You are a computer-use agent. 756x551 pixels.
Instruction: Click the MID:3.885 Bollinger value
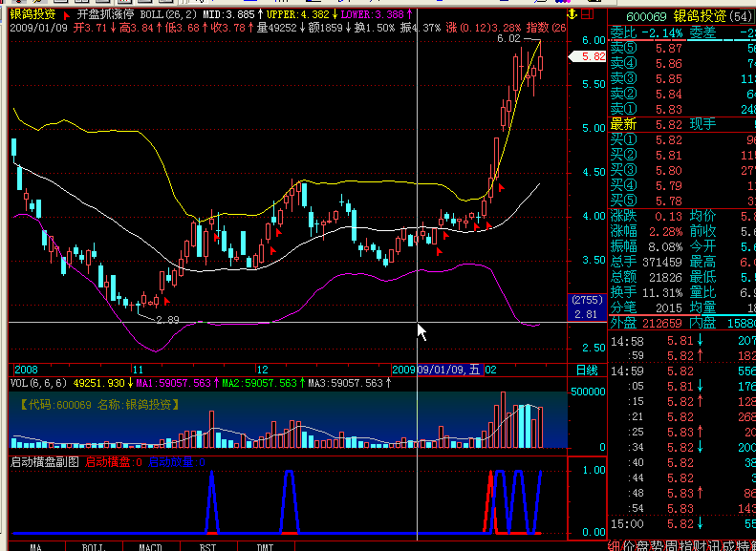pyautogui.click(x=228, y=15)
